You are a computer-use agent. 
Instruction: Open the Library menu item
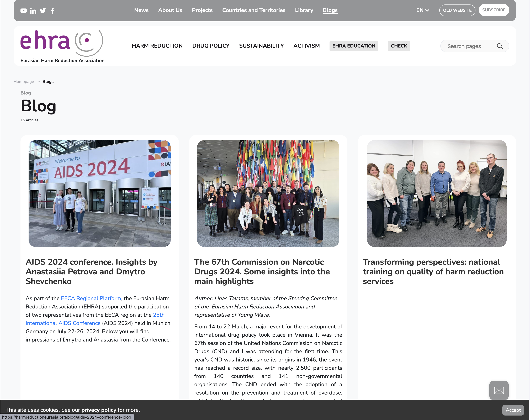[304, 10]
